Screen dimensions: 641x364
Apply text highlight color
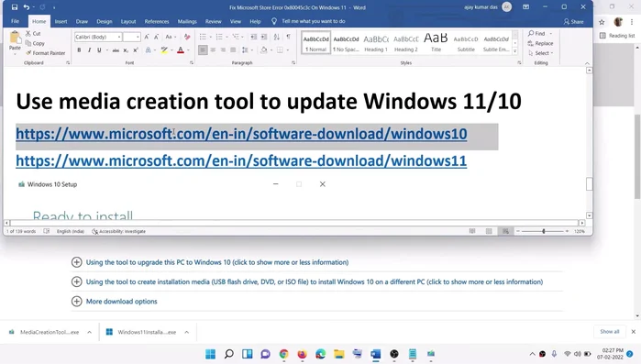(164, 50)
